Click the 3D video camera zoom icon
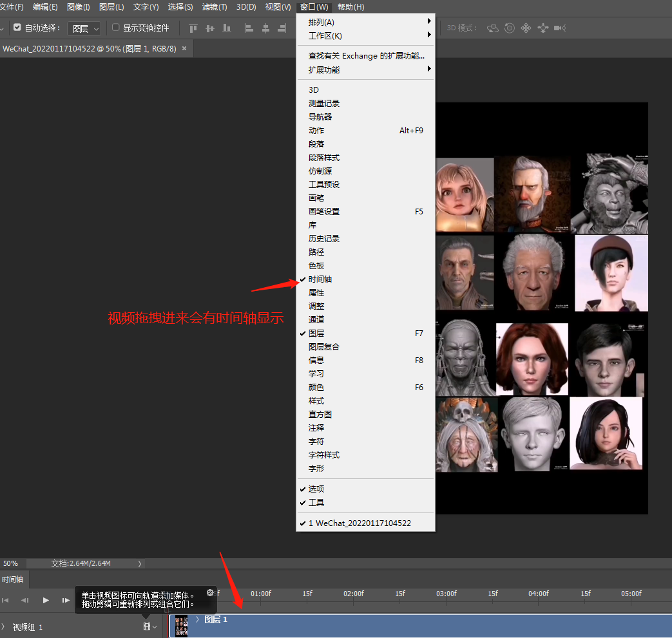Viewport: 672px width, 638px height. (x=559, y=28)
